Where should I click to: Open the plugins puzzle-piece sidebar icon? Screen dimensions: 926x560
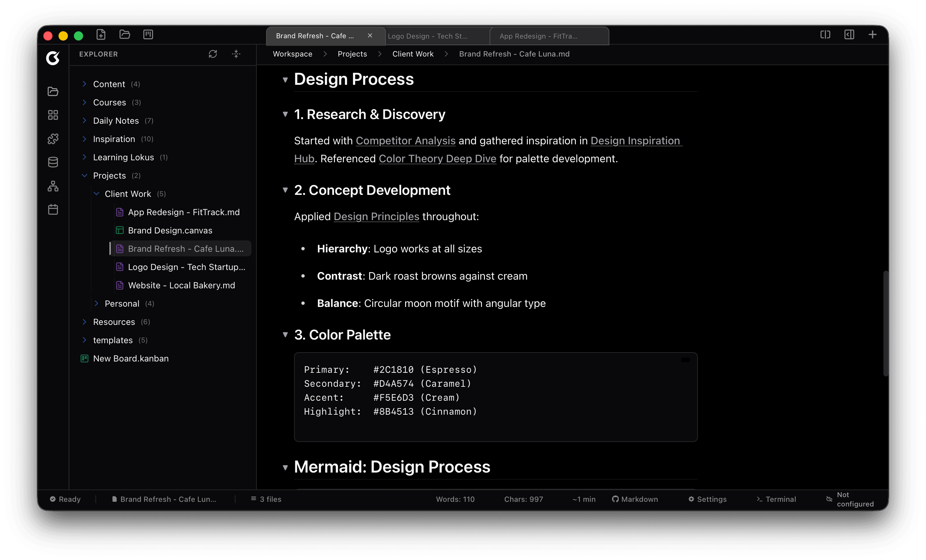[53, 139]
